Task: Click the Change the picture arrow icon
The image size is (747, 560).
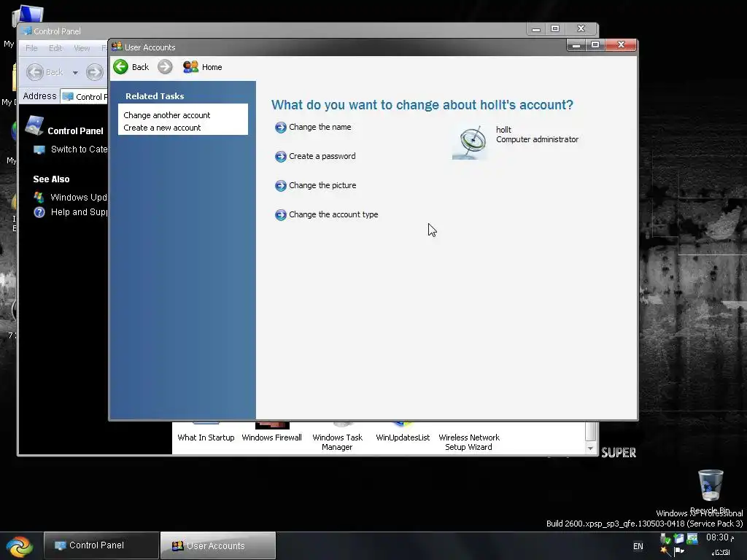Action: tap(281, 185)
